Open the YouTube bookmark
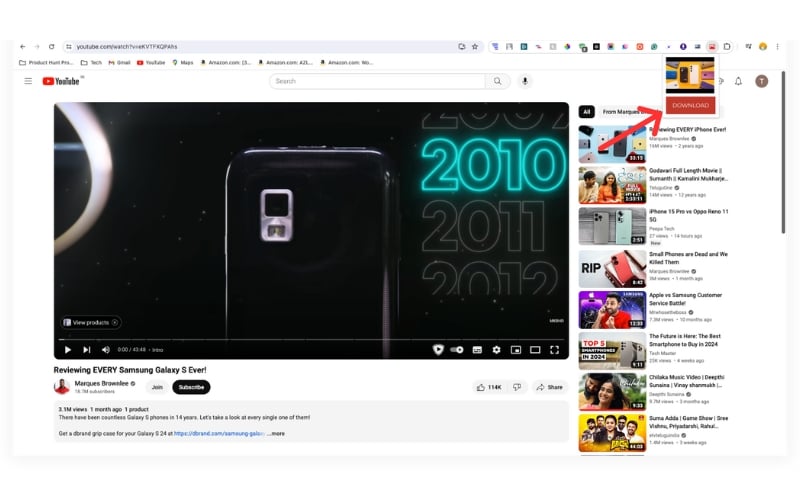 click(x=151, y=63)
